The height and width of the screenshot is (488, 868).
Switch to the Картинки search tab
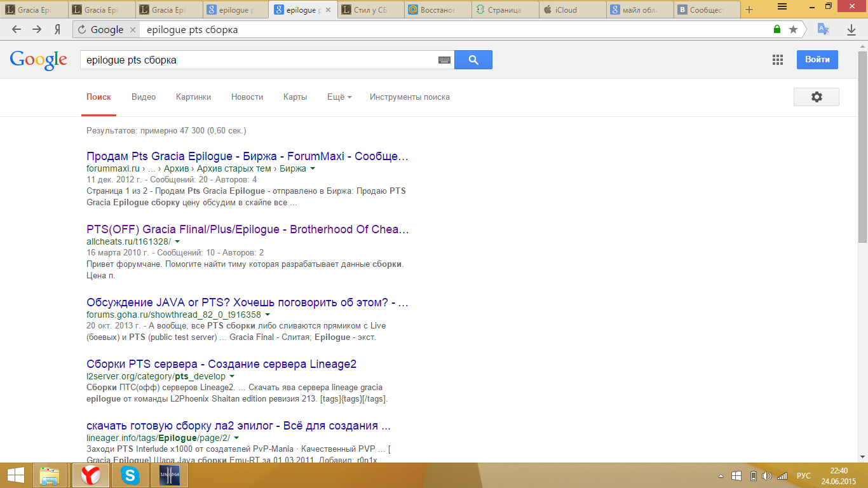[193, 97]
